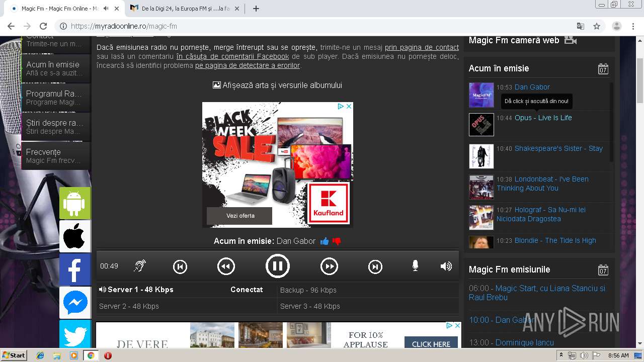Skip to previous station button

tap(180, 266)
